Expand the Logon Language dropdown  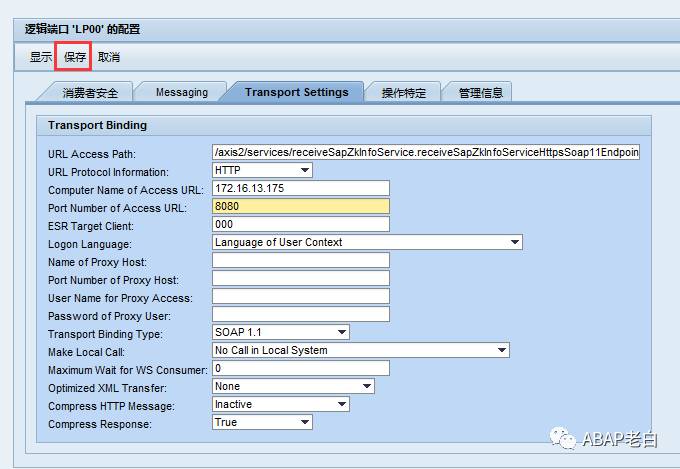coord(367,242)
